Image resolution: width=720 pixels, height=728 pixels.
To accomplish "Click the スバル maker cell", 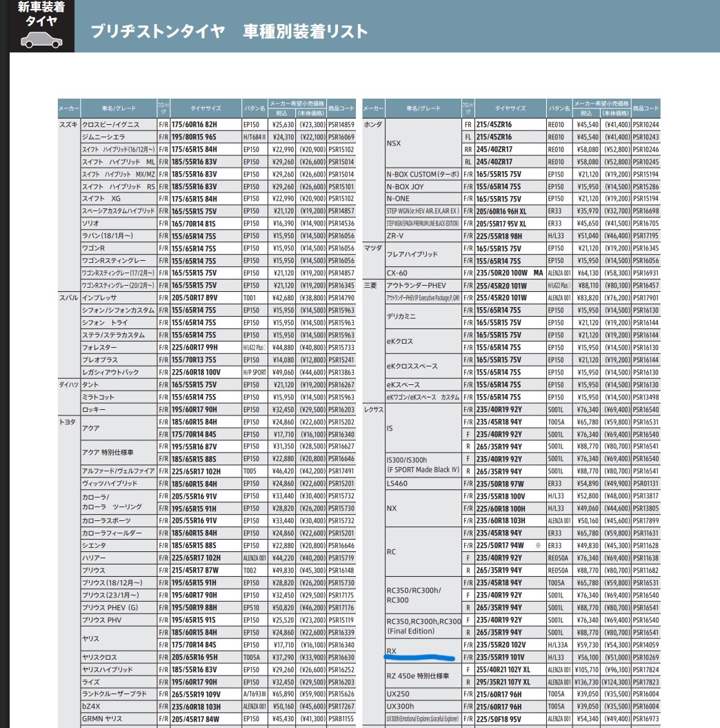I will (x=69, y=297).
